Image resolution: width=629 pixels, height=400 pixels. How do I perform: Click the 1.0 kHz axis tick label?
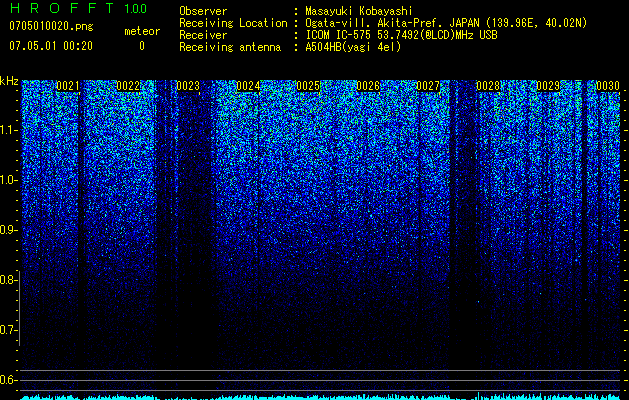(9, 180)
